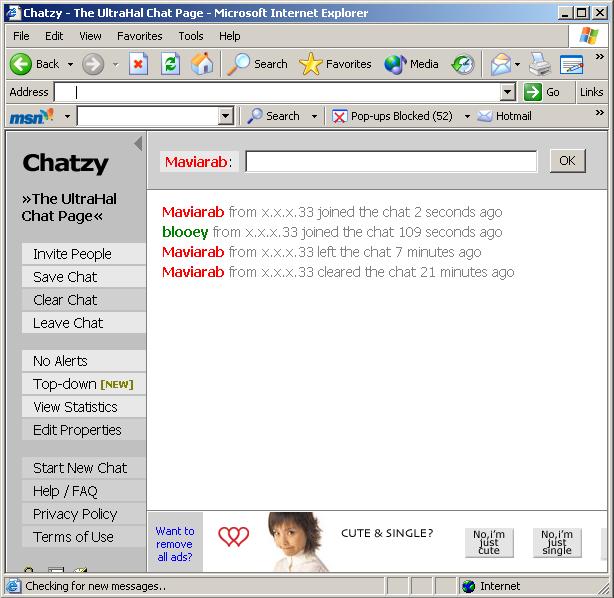This screenshot has width=614, height=598.
Task: Open the MSN Search options arrow
Action: click(314, 116)
